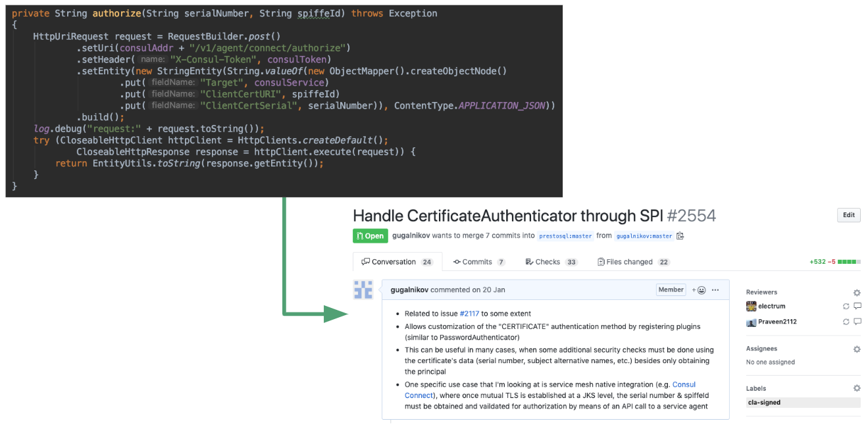Re-request review from Praveen2112
868x425 pixels.
tap(846, 322)
